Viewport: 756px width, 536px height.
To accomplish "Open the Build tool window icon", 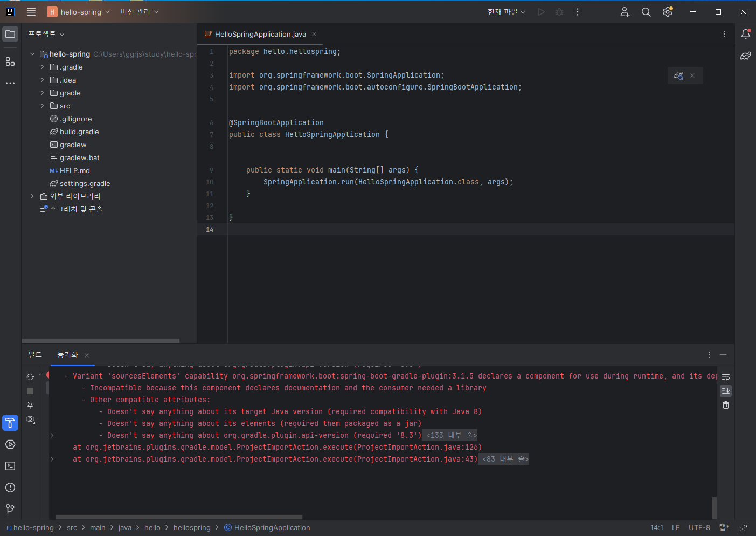I will coord(10,423).
